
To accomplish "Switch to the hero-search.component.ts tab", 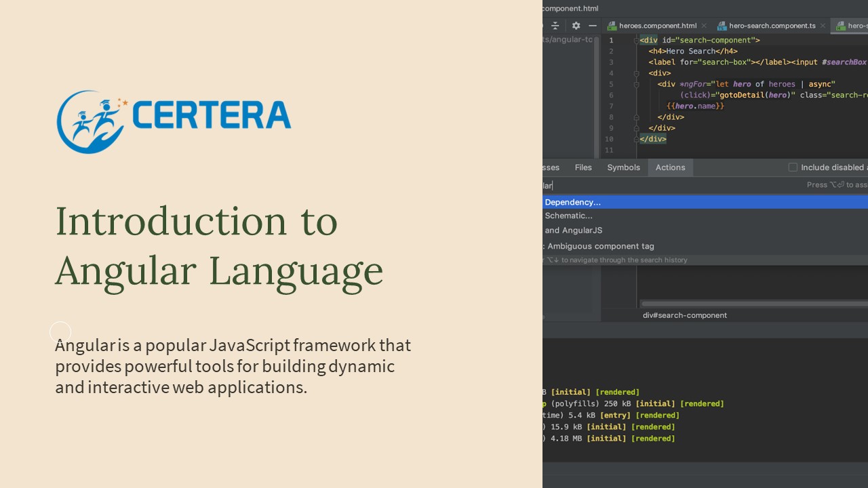I will (x=772, y=26).
